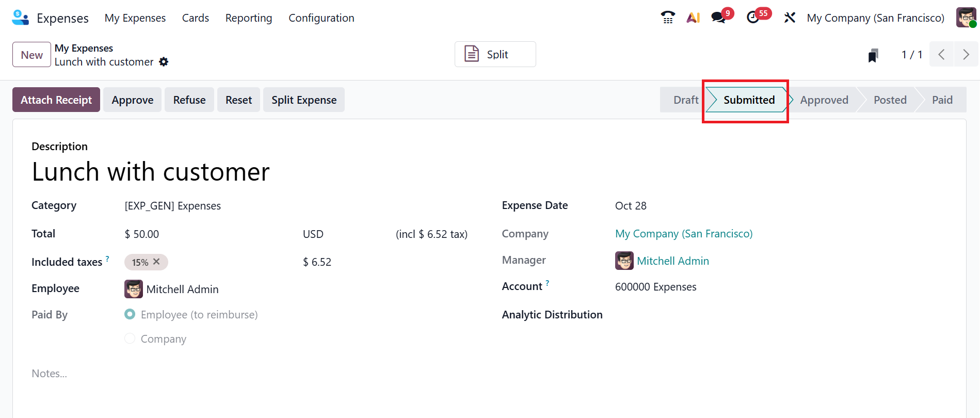Open the messages chat bubble icon
Screen dimensions: 980x418
(718, 18)
